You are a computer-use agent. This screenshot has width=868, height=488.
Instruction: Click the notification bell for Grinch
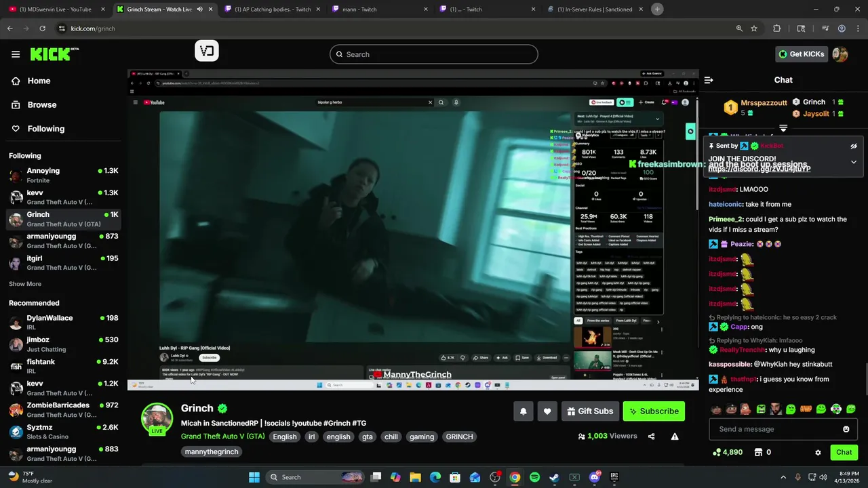523,411
